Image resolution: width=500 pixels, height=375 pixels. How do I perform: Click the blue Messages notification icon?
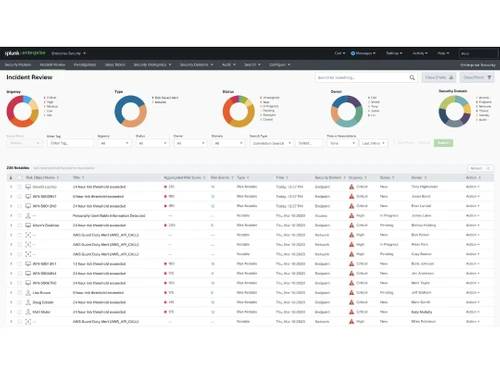point(353,53)
